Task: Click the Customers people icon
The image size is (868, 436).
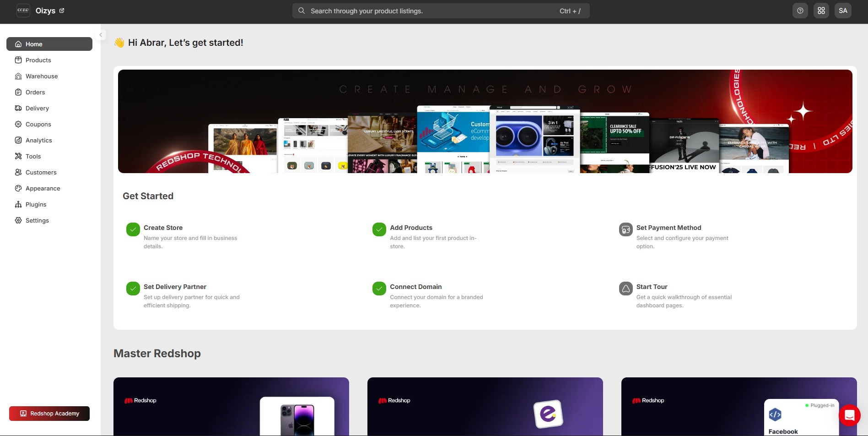Action: coord(18,172)
